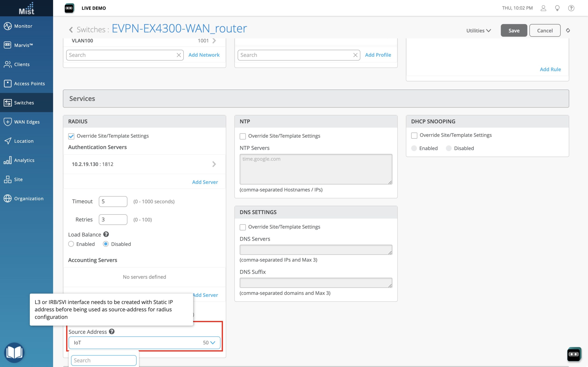Select Enabled for Load Balance

(x=71, y=244)
